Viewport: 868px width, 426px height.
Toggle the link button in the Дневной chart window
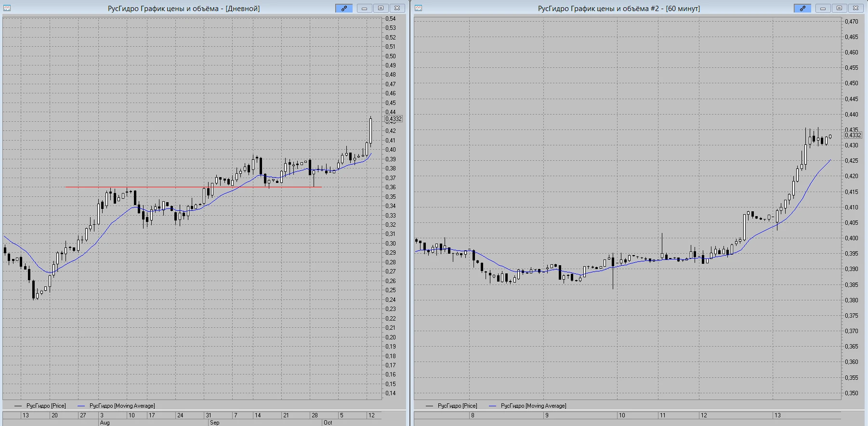tap(344, 8)
